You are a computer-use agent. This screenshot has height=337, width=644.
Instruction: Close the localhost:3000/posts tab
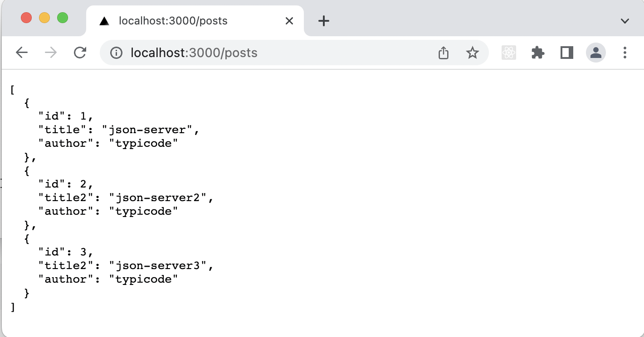[289, 21]
